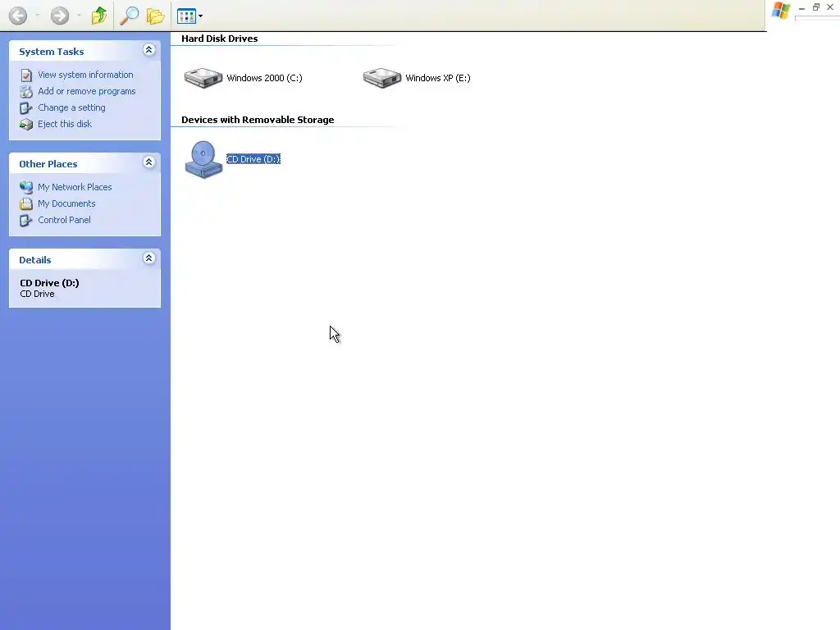Collapse the Details panel

point(149,258)
